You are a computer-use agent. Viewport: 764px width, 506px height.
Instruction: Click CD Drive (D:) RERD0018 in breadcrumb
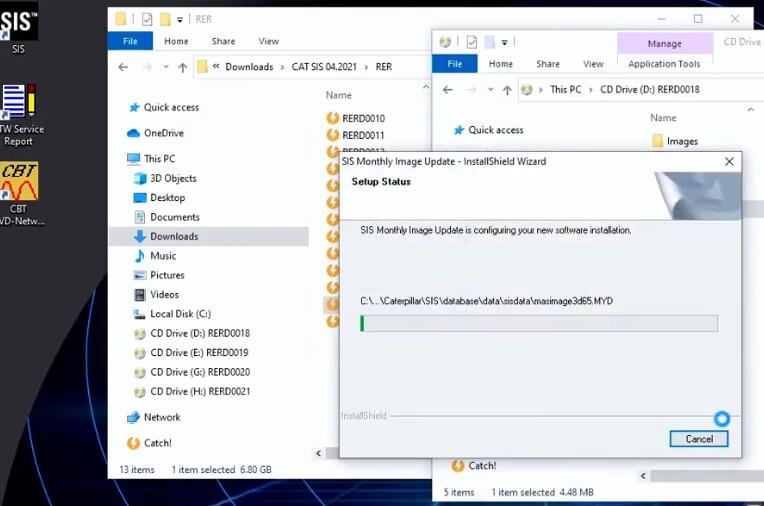pos(649,89)
